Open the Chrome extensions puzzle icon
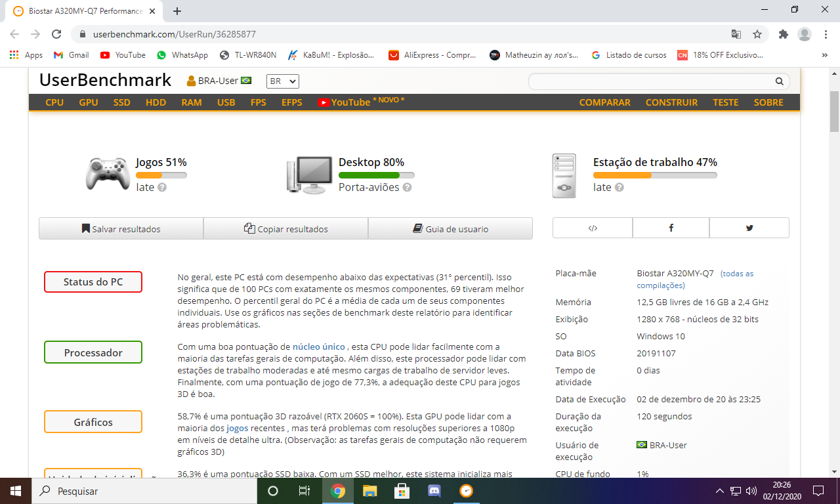Screen dimensions: 840x504 click(x=783, y=34)
